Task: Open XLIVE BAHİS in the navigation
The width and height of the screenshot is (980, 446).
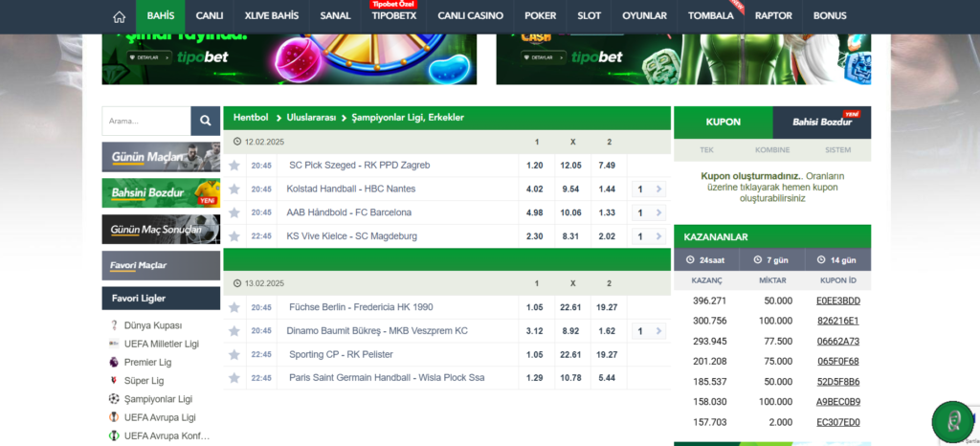Action: pyautogui.click(x=272, y=16)
